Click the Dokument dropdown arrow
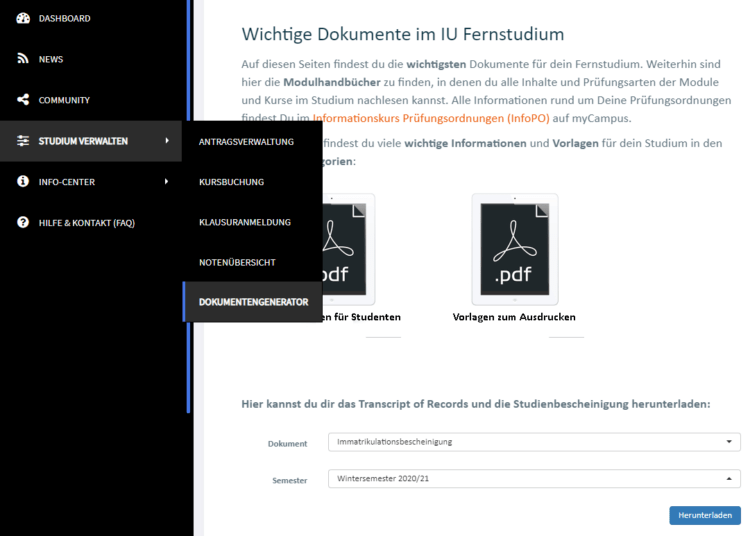 pyautogui.click(x=729, y=442)
